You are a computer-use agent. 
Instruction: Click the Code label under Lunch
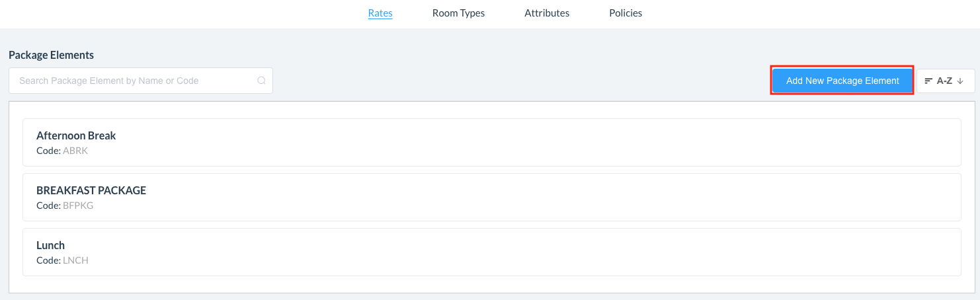[48, 260]
